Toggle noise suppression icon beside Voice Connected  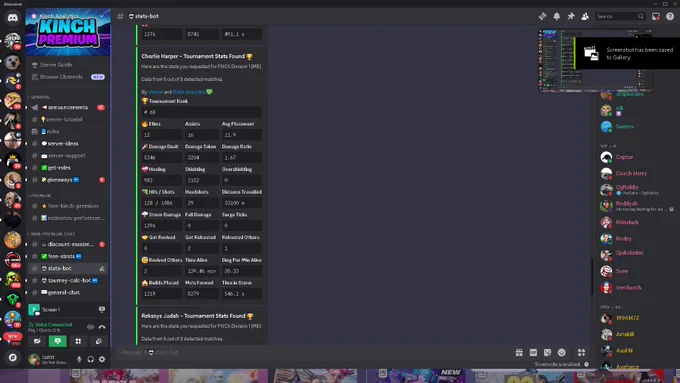coord(90,327)
